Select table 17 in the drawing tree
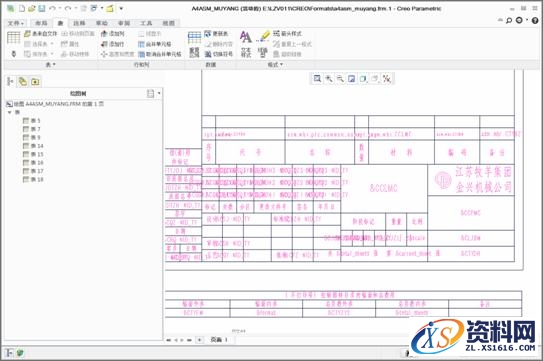Image resolution: width=543 pixels, height=361 pixels. pos(33,171)
